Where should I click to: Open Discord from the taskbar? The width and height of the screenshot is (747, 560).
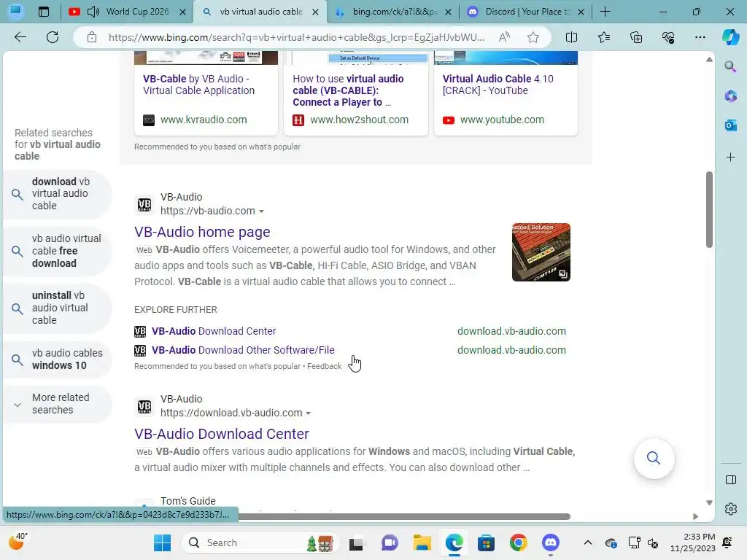point(550,542)
